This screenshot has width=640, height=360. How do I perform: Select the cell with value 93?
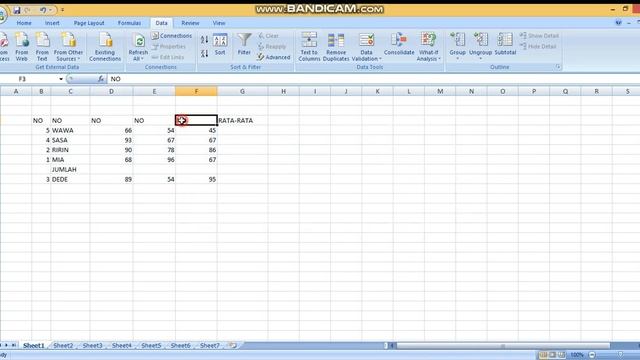coord(111,140)
